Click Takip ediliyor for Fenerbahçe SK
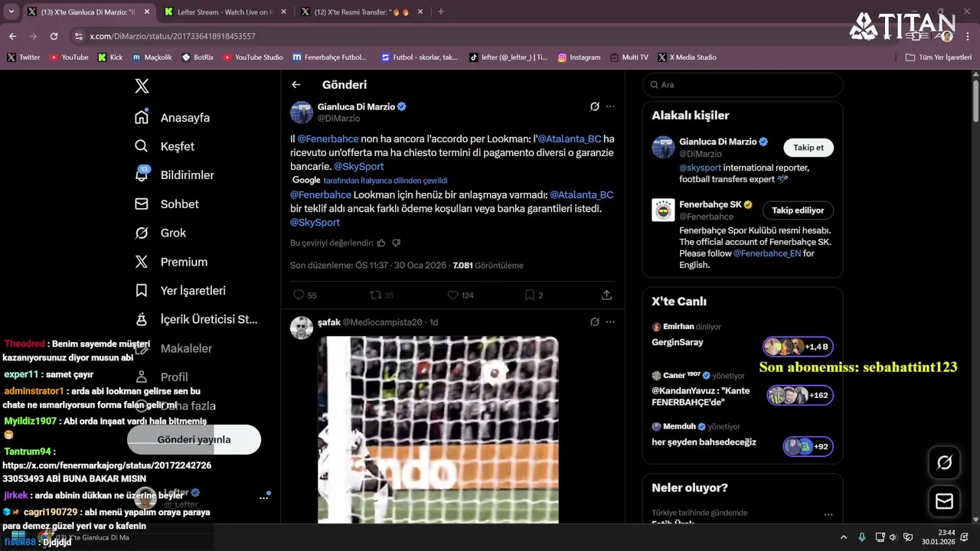980x551 pixels. click(x=798, y=210)
